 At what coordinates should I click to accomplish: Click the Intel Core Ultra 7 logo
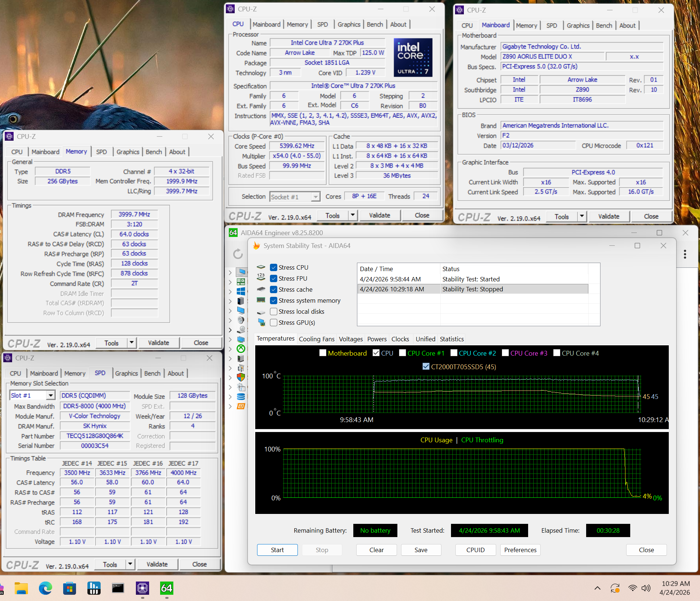413,57
